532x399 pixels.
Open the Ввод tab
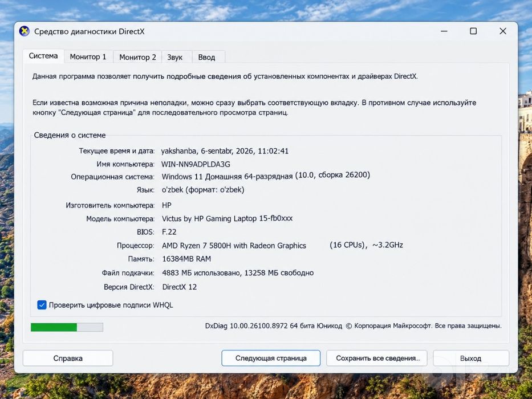tap(206, 58)
